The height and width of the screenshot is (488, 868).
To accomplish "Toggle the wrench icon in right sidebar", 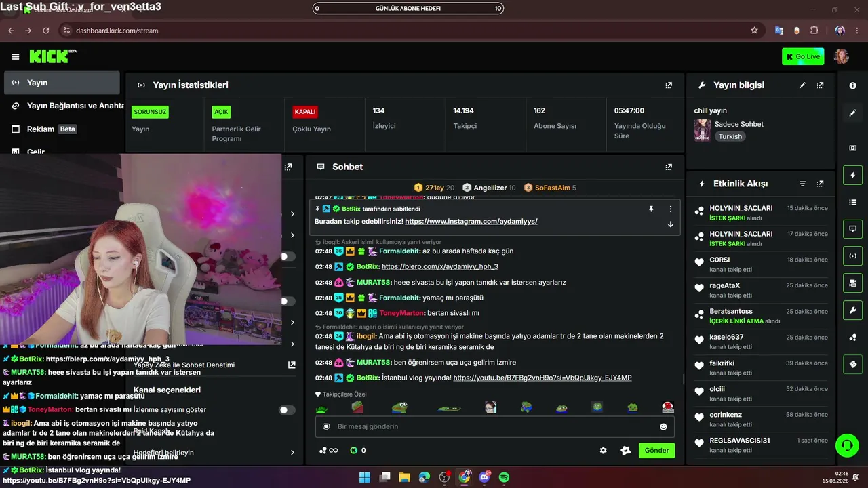I will click(x=853, y=310).
